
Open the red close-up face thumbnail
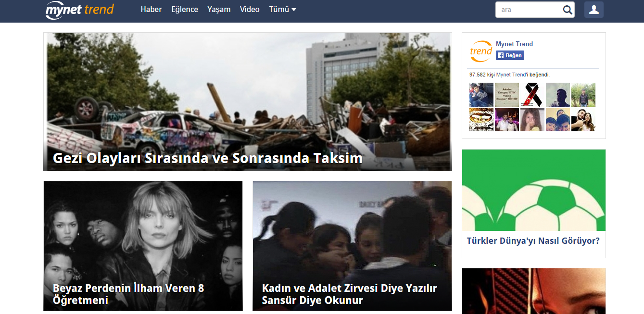tap(533, 291)
